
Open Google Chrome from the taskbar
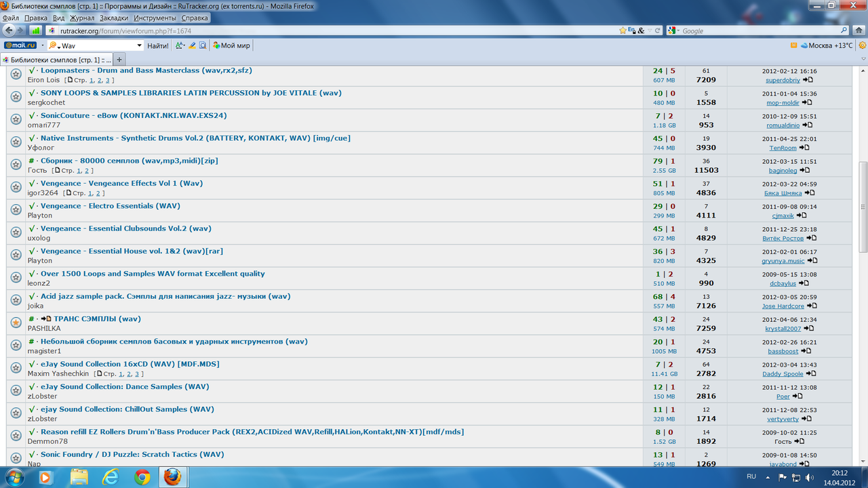(142, 477)
